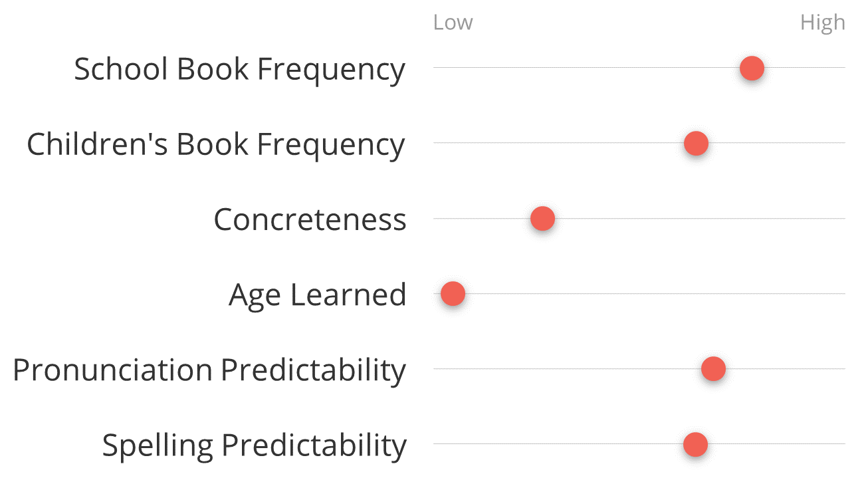This screenshot has width=868, height=486.
Task: Click the Children's Book Frequency slider dot
Action: (696, 143)
